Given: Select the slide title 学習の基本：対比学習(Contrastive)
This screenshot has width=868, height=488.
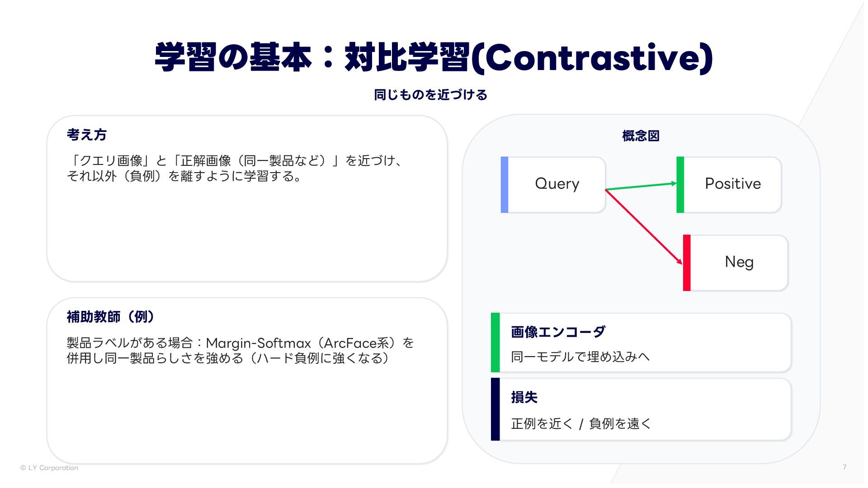Looking at the screenshot, I should (434, 57).
